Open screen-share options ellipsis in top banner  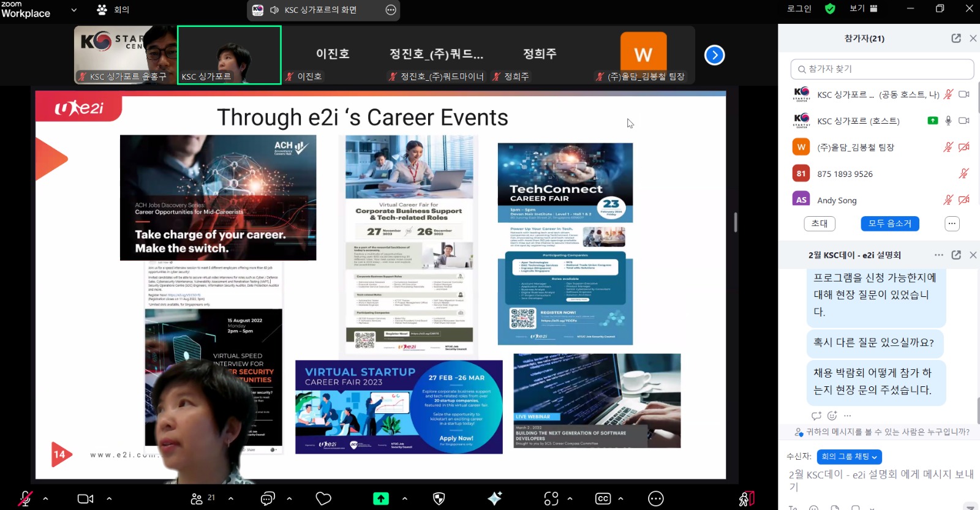point(391,10)
